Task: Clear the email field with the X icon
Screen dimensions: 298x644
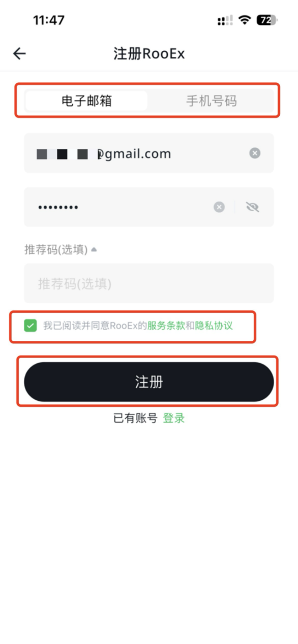Action: coord(255,153)
